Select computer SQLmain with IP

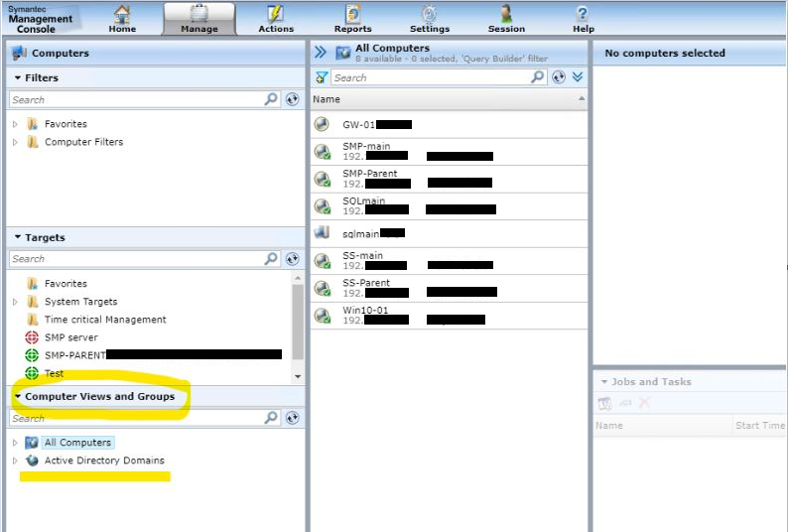[x=449, y=206]
